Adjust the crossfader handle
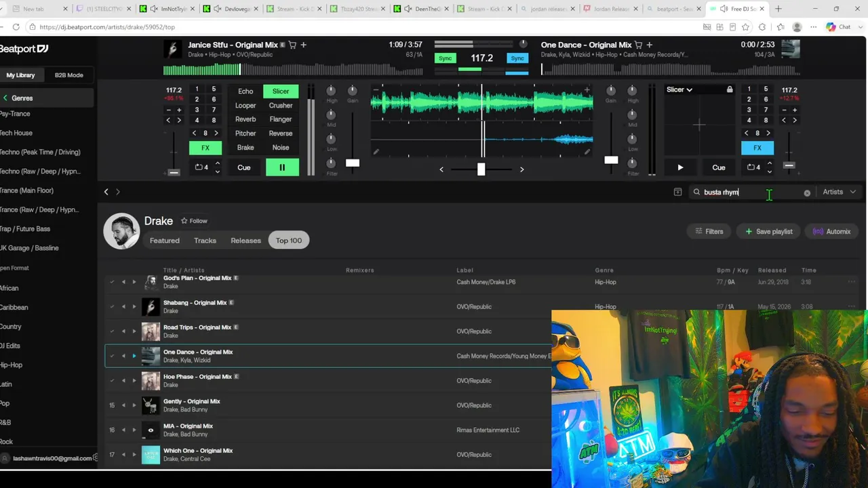 481,169
